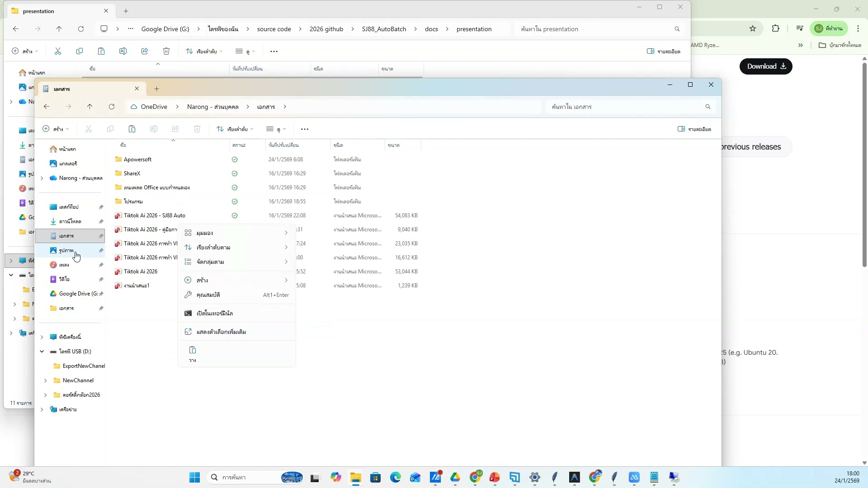Toggle the details pane in front window
The height and width of the screenshot is (488, 868).
click(x=694, y=129)
